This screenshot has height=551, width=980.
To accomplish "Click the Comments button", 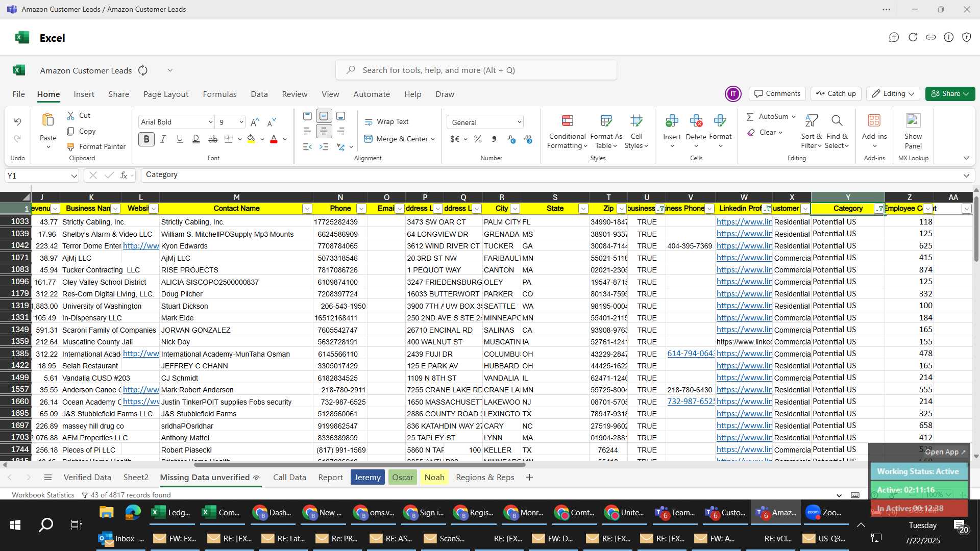I will [777, 94].
